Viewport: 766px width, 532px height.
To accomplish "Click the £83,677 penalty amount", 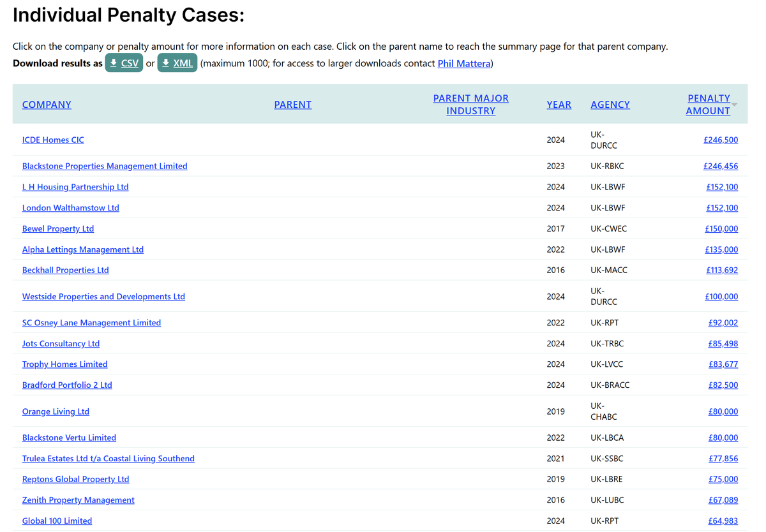I will tap(723, 364).
